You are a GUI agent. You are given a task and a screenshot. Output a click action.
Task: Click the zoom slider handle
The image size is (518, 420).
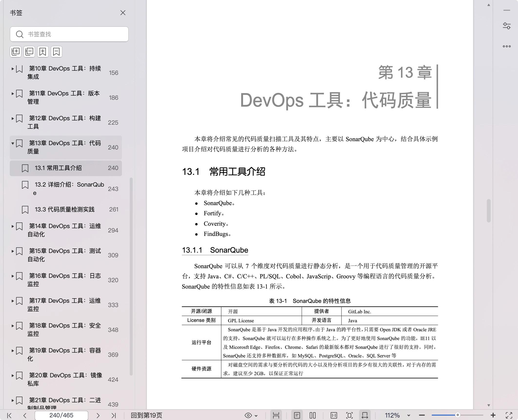click(x=458, y=415)
